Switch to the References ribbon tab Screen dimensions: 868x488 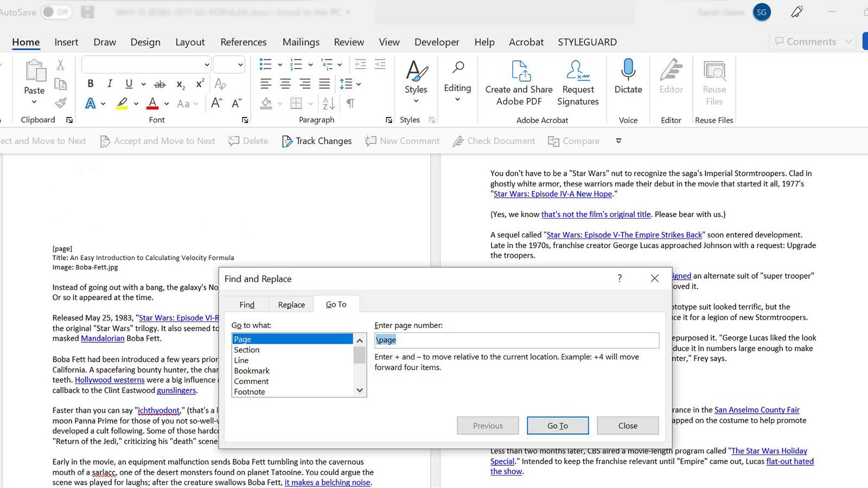coord(243,42)
